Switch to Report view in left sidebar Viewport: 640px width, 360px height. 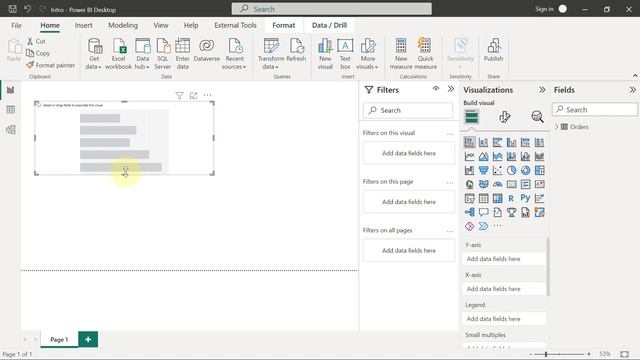[11, 90]
